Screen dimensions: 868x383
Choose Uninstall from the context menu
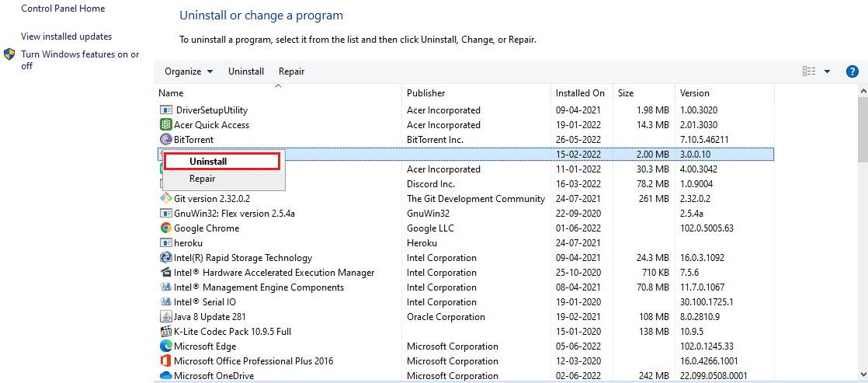point(208,162)
